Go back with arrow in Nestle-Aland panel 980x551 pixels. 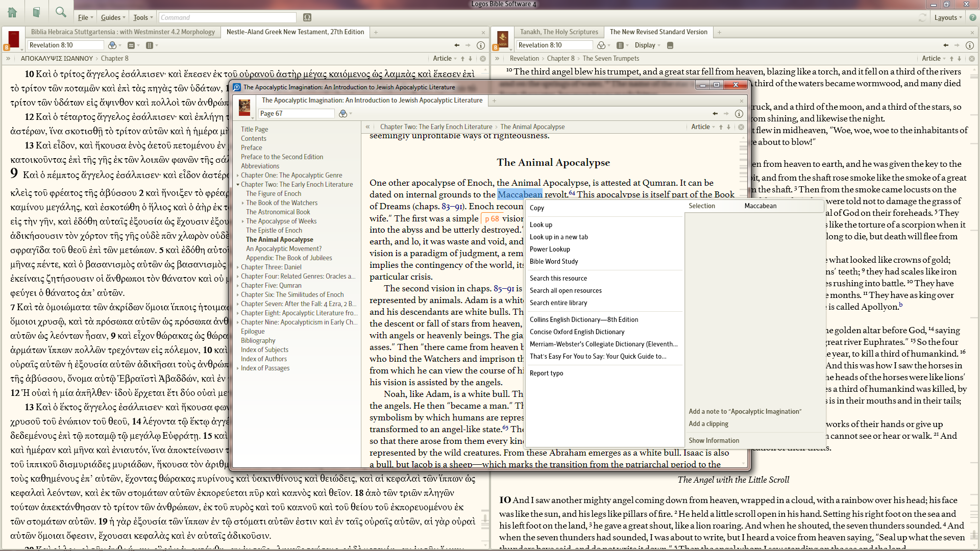[457, 45]
